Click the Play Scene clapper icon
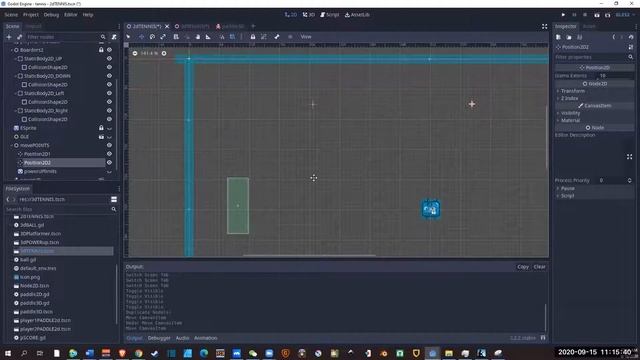 tap(597, 15)
